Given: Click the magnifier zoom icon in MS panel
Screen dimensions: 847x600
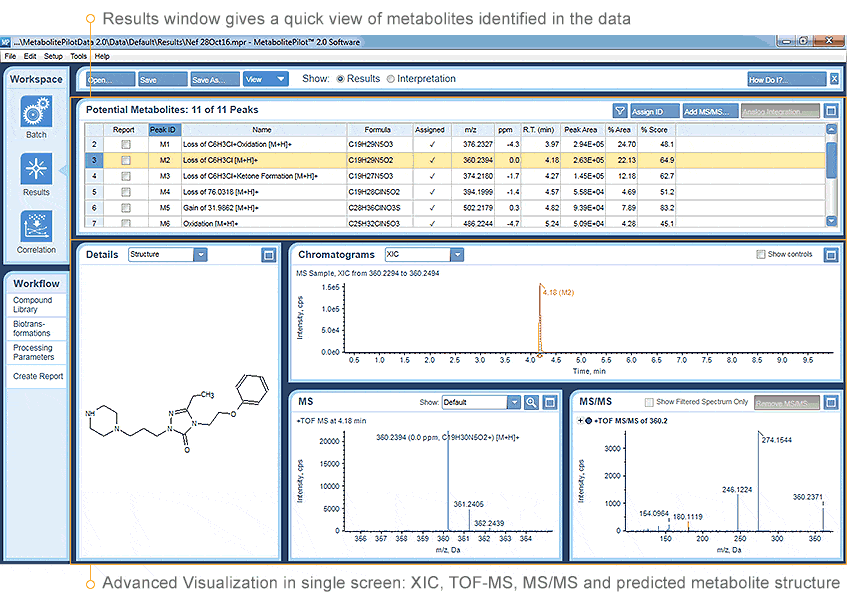Looking at the screenshot, I should coord(531,402).
